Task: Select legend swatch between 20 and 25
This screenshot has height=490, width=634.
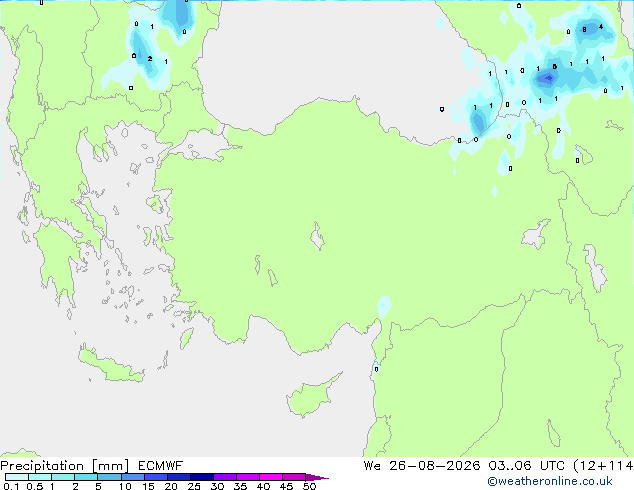Action: (179, 477)
